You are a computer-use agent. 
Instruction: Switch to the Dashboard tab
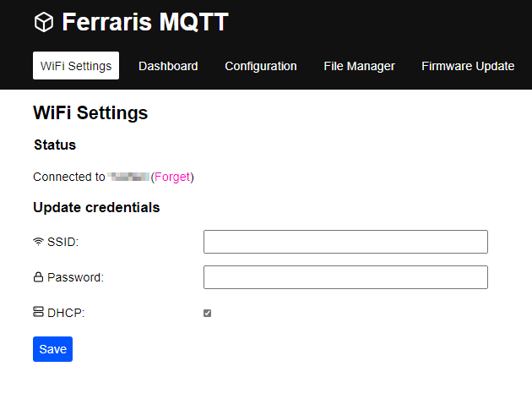click(x=168, y=66)
